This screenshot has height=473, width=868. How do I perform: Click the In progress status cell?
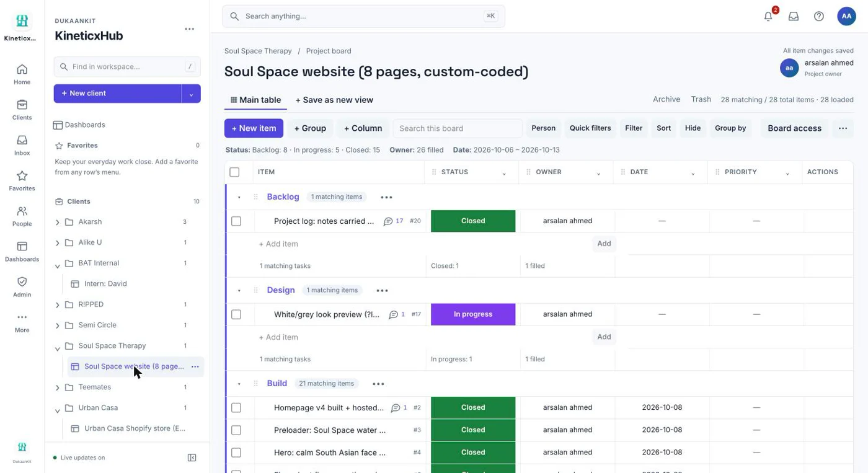tap(473, 314)
